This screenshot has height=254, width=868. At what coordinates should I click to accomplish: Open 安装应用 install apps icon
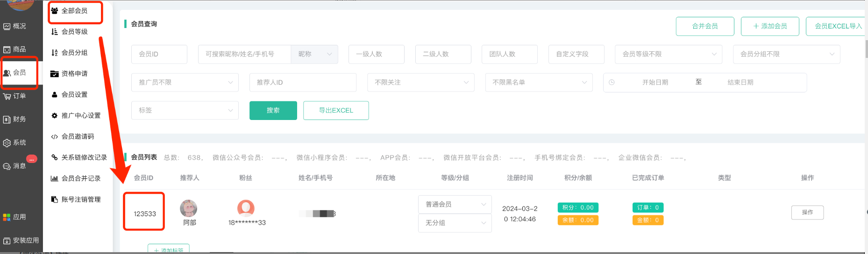(7, 241)
